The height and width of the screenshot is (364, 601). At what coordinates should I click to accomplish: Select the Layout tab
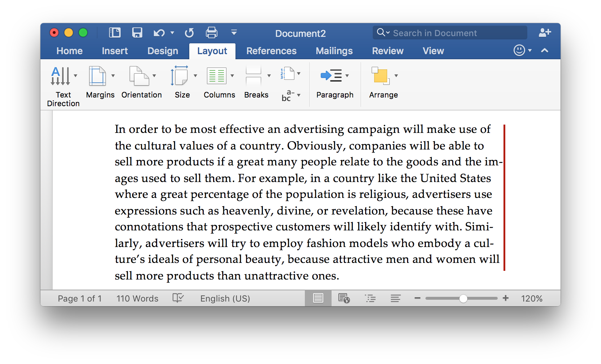(x=212, y=51)
